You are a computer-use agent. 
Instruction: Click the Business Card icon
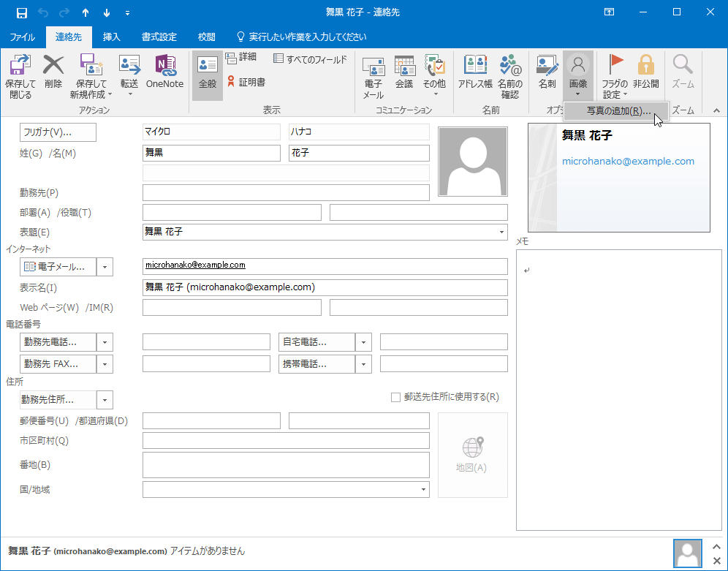pyautogui.click(x=547, y=72)
